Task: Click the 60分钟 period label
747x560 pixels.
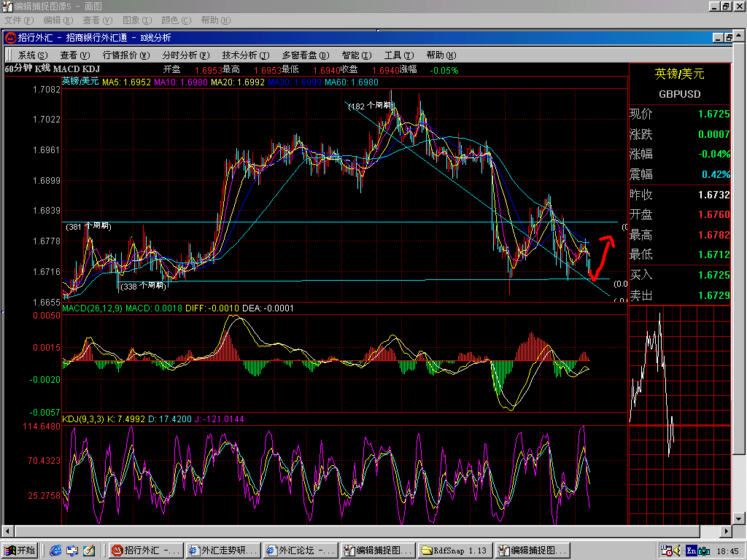Action: (x=18, y=69)
